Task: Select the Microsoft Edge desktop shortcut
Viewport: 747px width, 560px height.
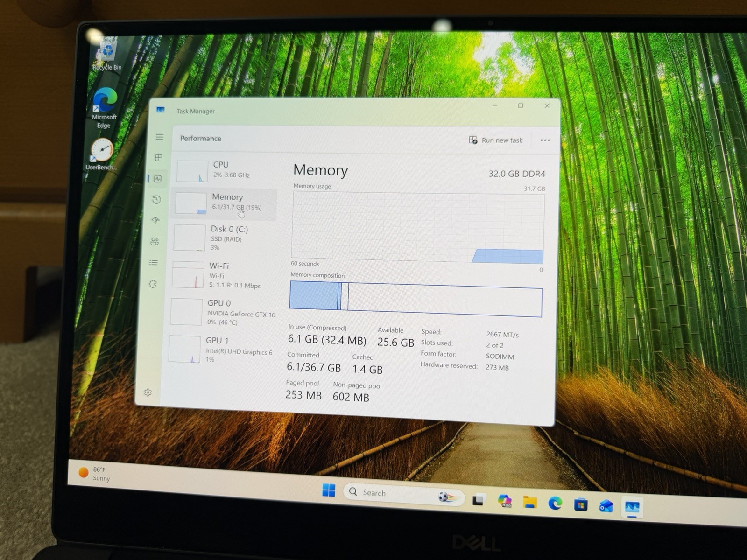Action: pos(105,108)
